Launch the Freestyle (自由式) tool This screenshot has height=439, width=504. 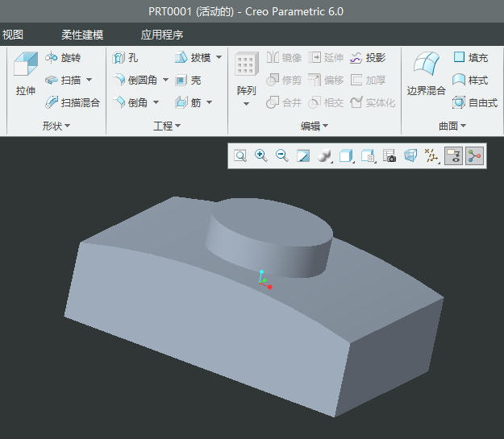coord(475,103)
